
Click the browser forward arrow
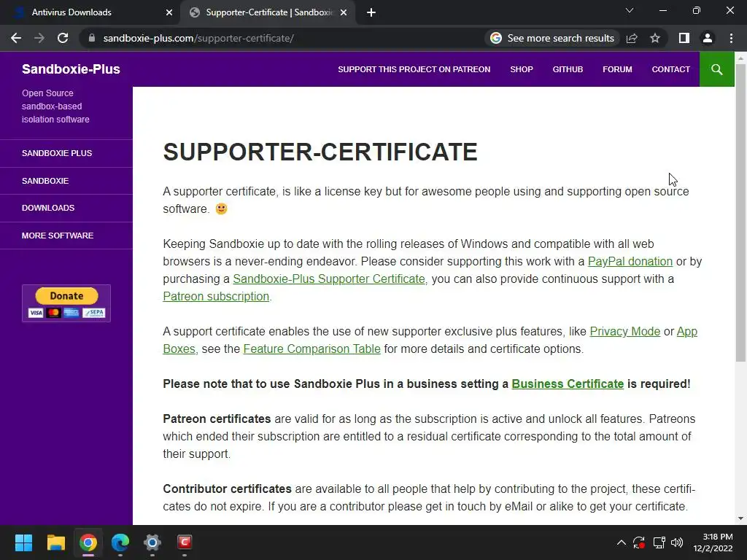point(39,38)
